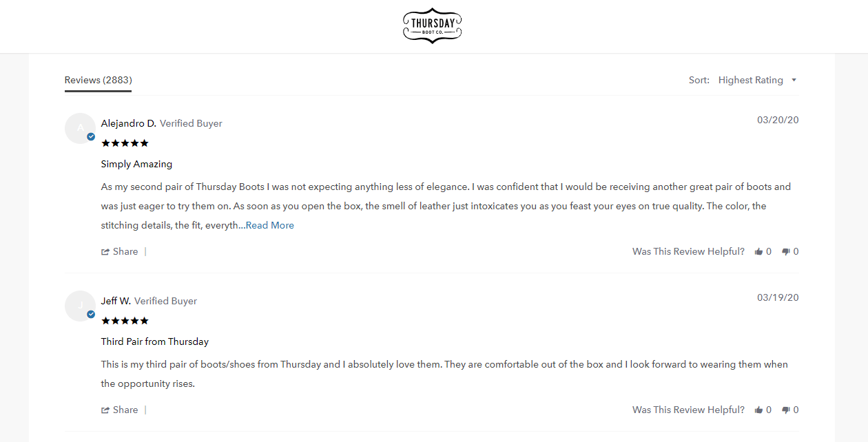
Task: Open the Sort Highest Rating dropdown
Action: pyautogui.click(x=757, y=80)
